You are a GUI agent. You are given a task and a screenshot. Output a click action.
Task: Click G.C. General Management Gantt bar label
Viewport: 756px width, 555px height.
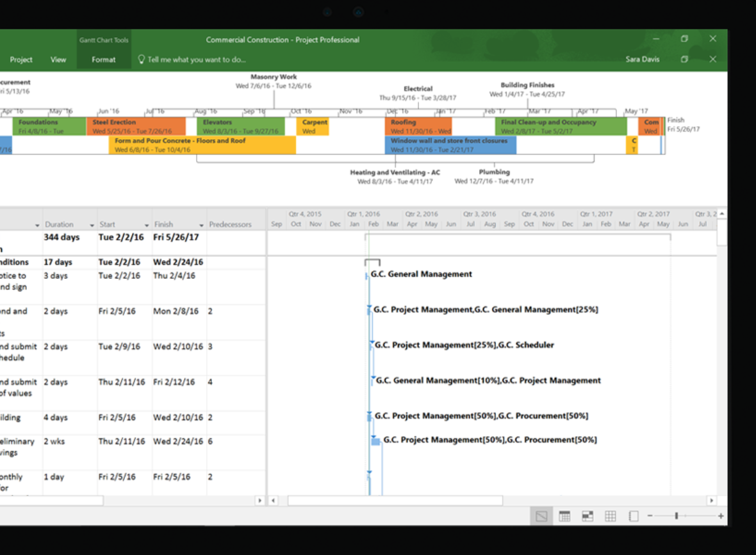click(x=422, y=274)
